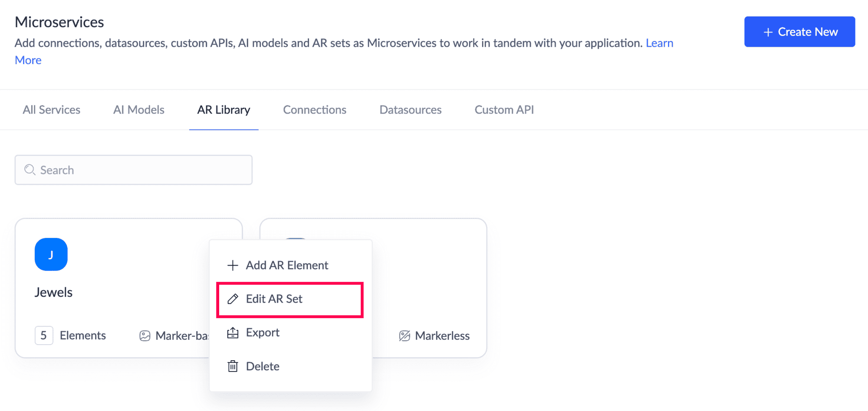Select the AR Library tab
The image size is (868, 411).
(224, 110)
